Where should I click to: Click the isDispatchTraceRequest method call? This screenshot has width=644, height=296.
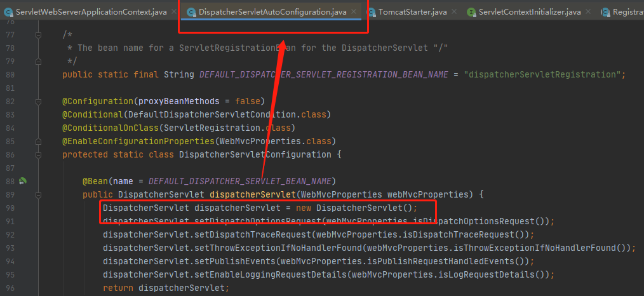[456, 235]
